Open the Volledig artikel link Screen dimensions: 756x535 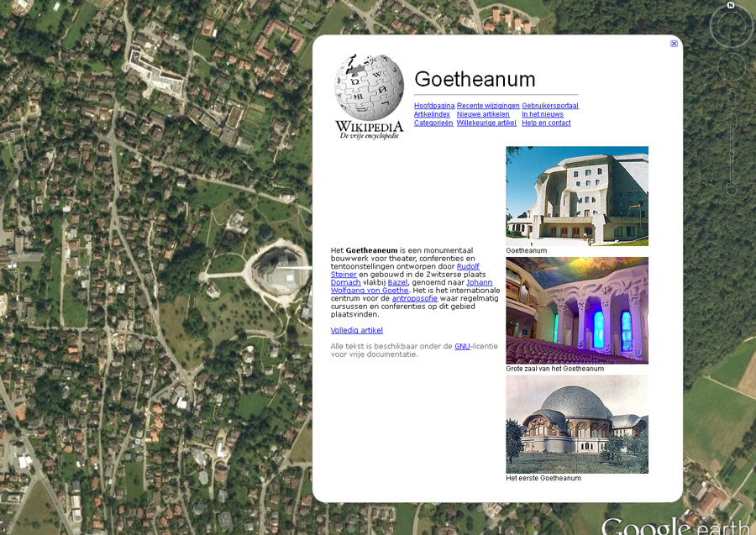coord(356,330)
